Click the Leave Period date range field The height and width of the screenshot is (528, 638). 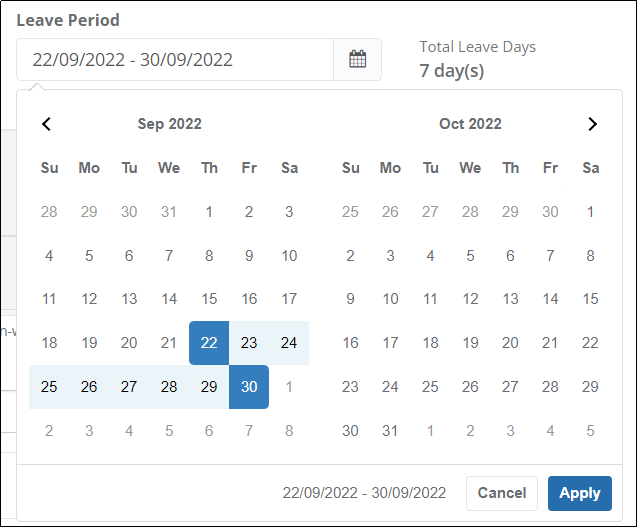pyautogui.click(x=175, y=59)
